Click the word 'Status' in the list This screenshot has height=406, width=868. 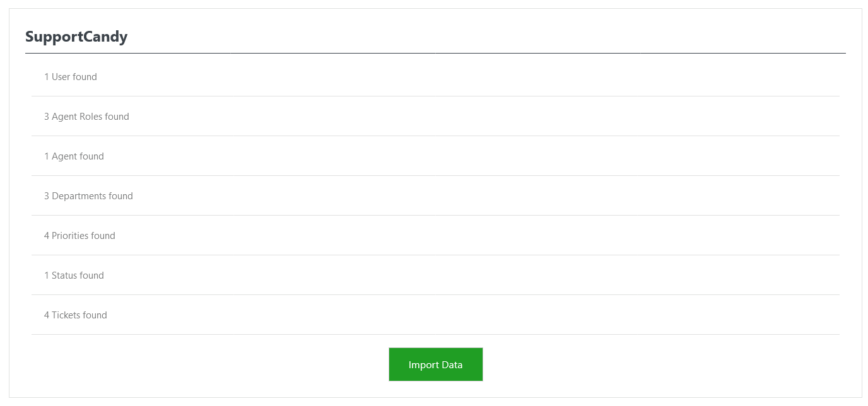pos(64,275)
